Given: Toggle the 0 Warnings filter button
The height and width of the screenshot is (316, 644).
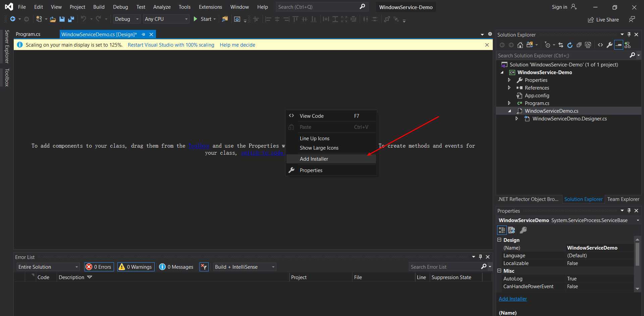Looking at the screenshot, I should pyautogui.click(x=136, y=267).
